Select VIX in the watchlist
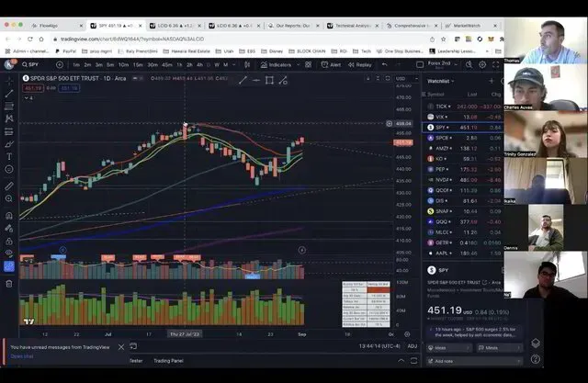The width and height of the screenshot is (588, 383). [463, 117]
